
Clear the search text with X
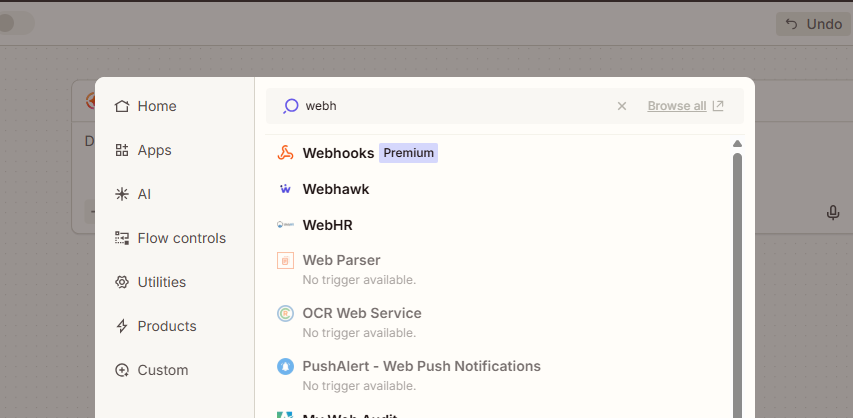[622, 106]
